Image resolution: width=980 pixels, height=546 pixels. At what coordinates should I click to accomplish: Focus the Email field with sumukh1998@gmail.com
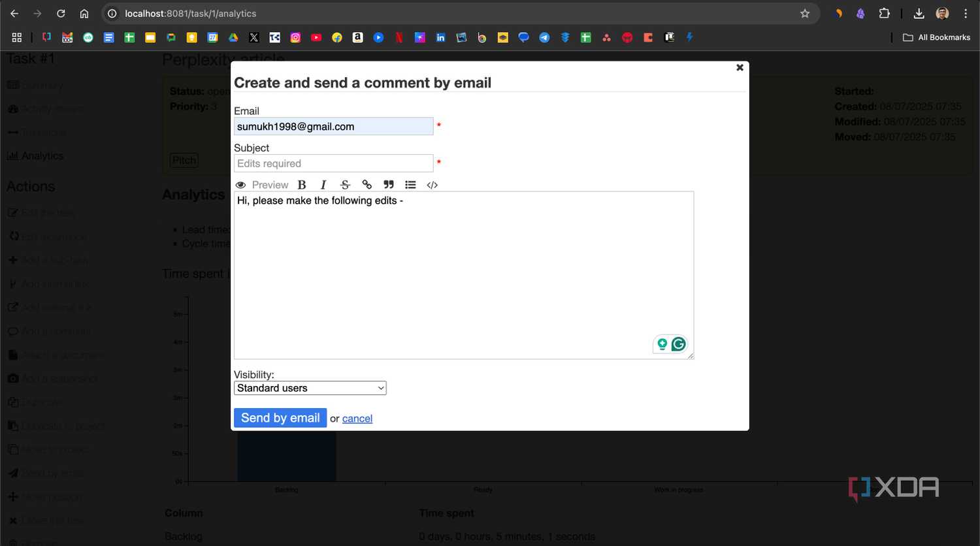click(333, 126)
